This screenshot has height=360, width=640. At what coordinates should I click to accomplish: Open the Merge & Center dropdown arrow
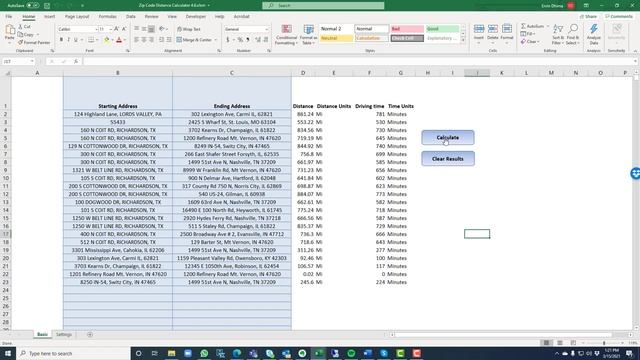[x=216, y=40]
